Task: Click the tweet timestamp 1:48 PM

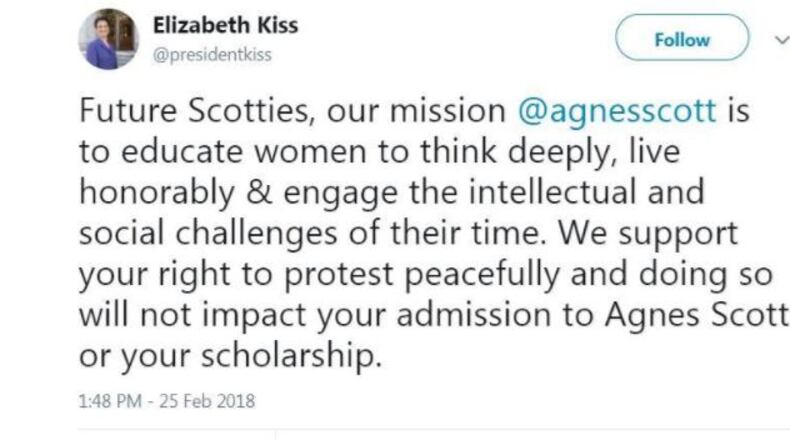Action: 111,401
